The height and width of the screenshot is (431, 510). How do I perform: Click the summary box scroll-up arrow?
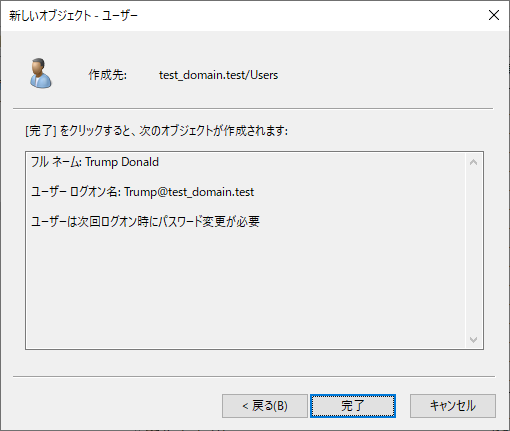click(473, 162)
